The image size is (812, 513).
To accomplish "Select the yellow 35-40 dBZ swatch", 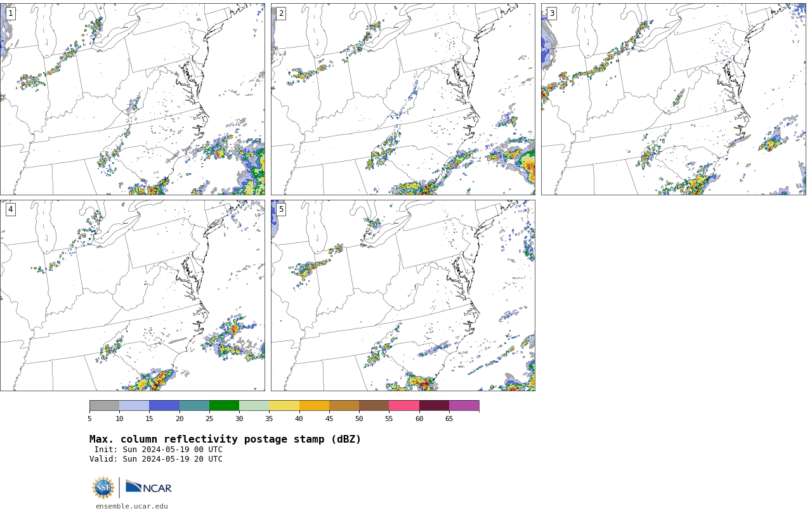I will pos(284,406).
